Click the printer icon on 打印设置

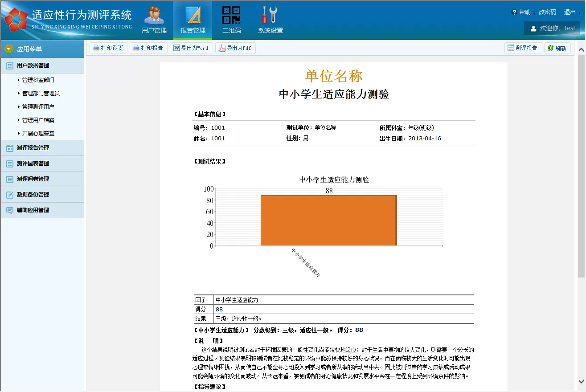coord(96,48)
